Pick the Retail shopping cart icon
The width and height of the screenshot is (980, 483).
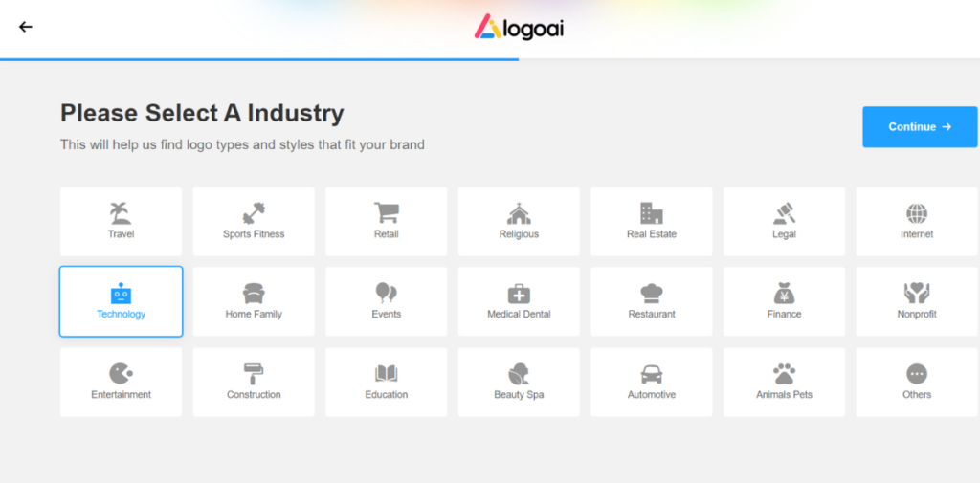pos(387,213)
